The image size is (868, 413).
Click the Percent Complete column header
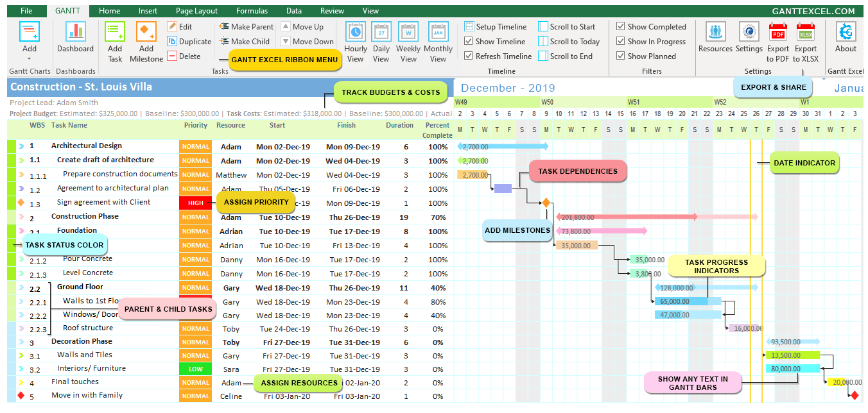(x=437, y=130)
